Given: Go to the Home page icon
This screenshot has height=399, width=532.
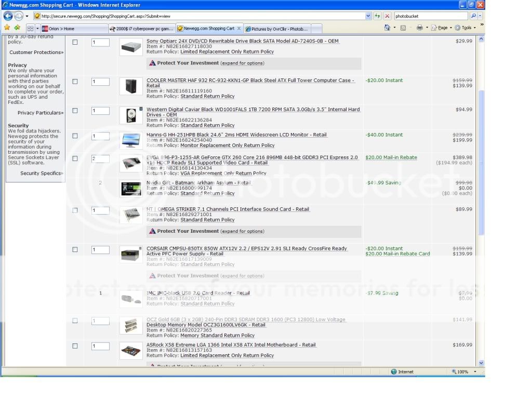Looking at the screenshot, I should (387, 28).
